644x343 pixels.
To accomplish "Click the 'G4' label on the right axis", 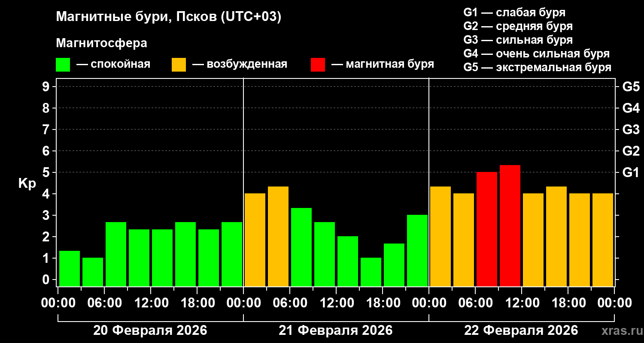I will 631,108.
